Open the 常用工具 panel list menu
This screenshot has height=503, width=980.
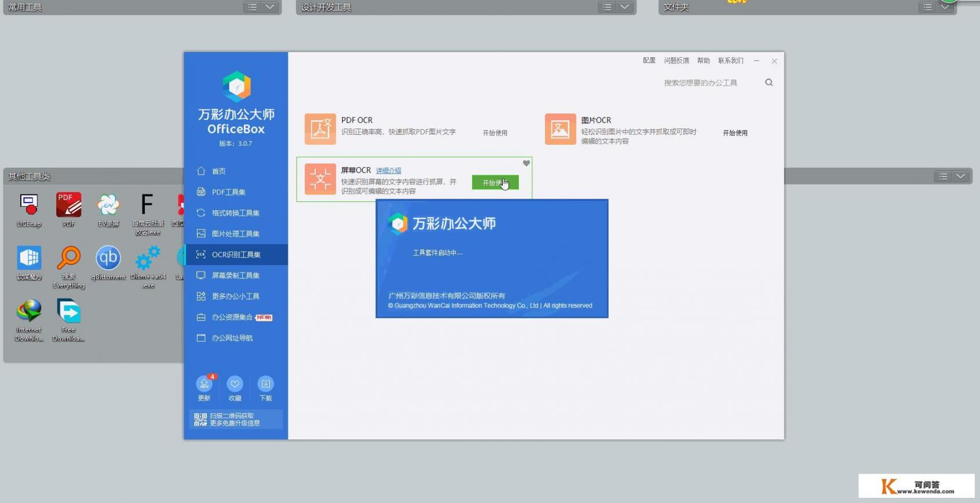pyautogui.click(x=253, y=7)
